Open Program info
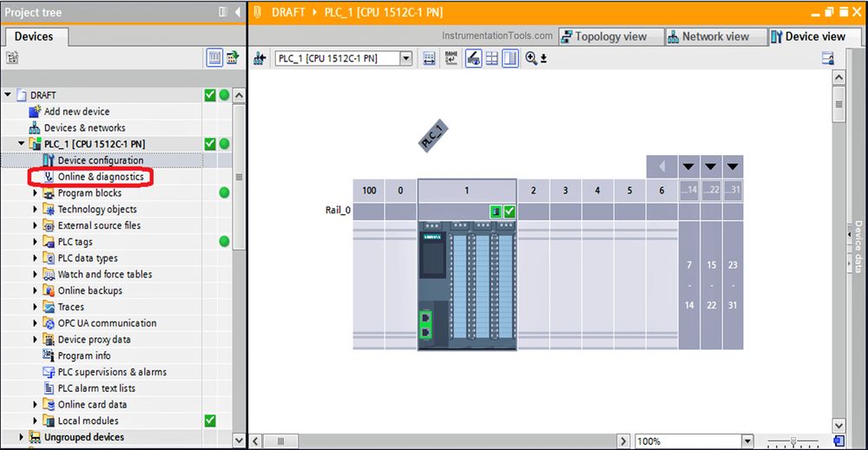The width and height of the screenshot is (868, 450). click(x=84, y=355)
